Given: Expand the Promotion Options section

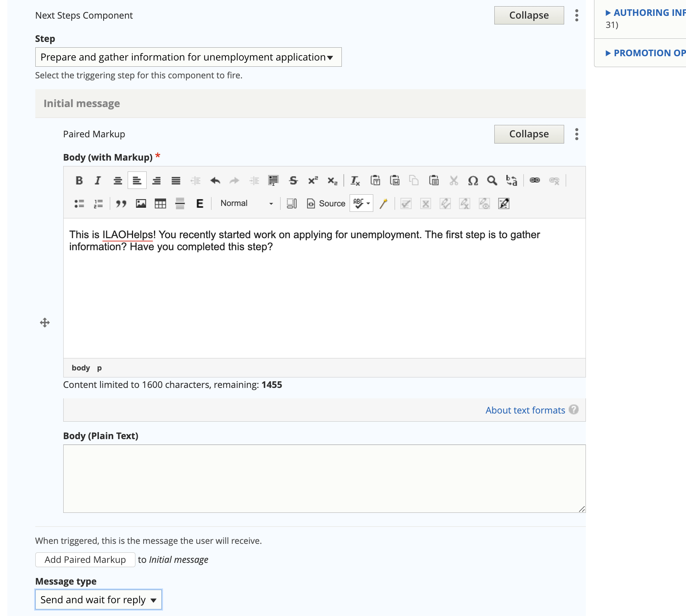Looking at the screenshot, I should tap(646, 53).
